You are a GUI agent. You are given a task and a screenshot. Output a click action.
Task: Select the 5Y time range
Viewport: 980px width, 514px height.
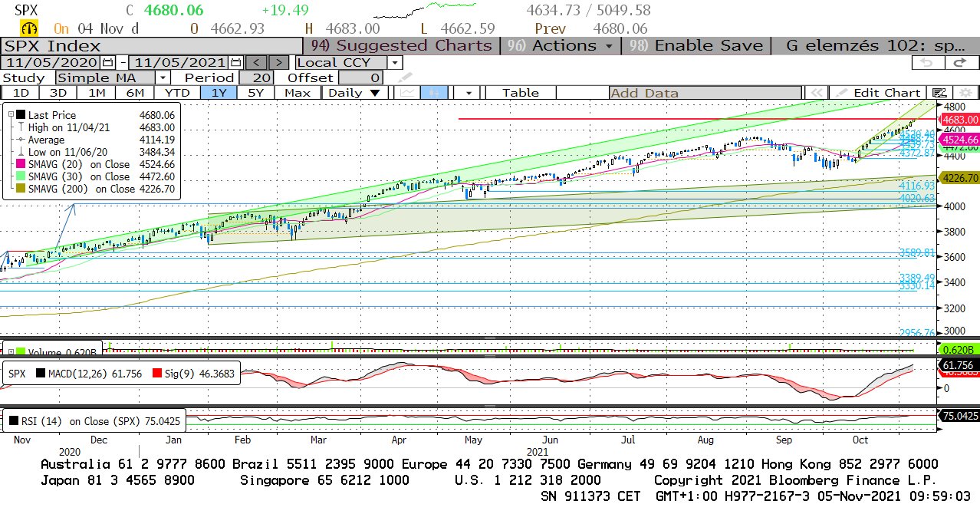[255, 93]
